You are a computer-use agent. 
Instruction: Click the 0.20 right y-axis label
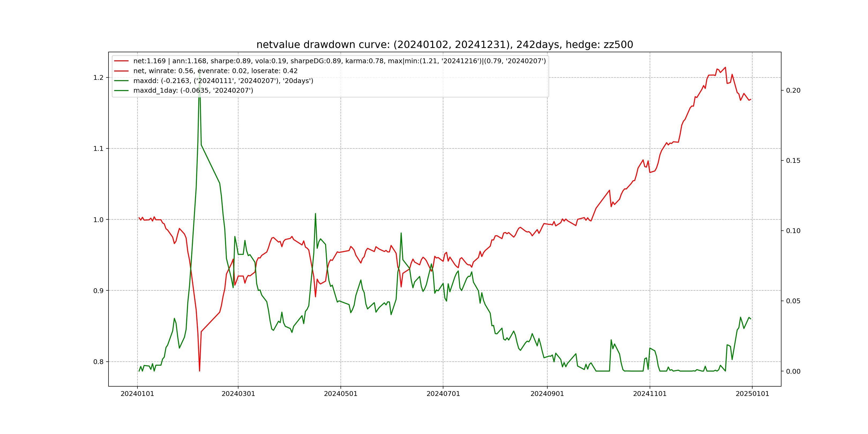793,90
